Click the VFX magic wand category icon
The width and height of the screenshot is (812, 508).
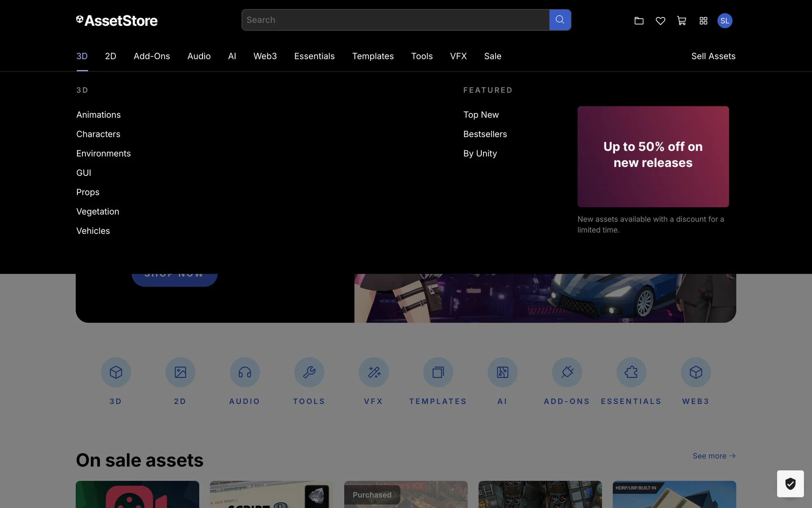pyautogui.click(x=373, y=372)
